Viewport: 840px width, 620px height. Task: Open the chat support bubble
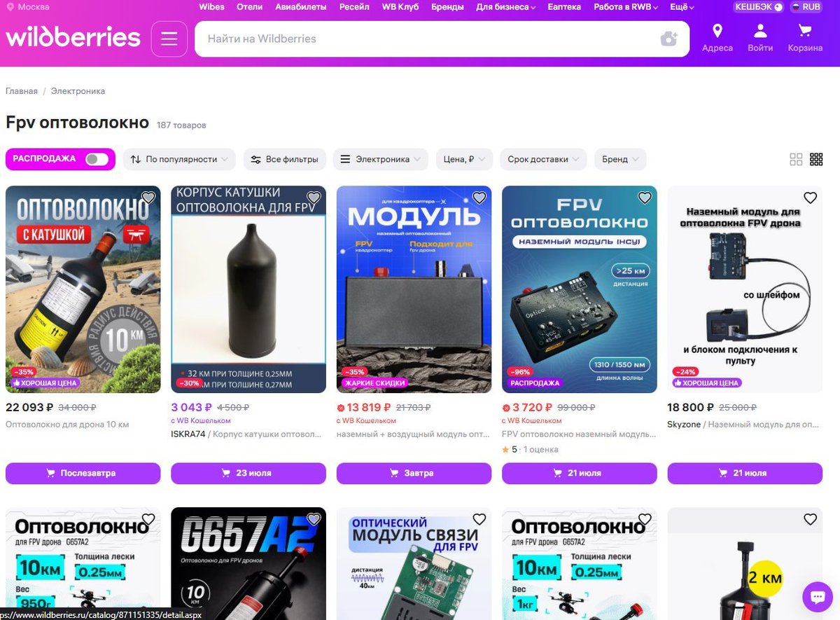(817, 597)
